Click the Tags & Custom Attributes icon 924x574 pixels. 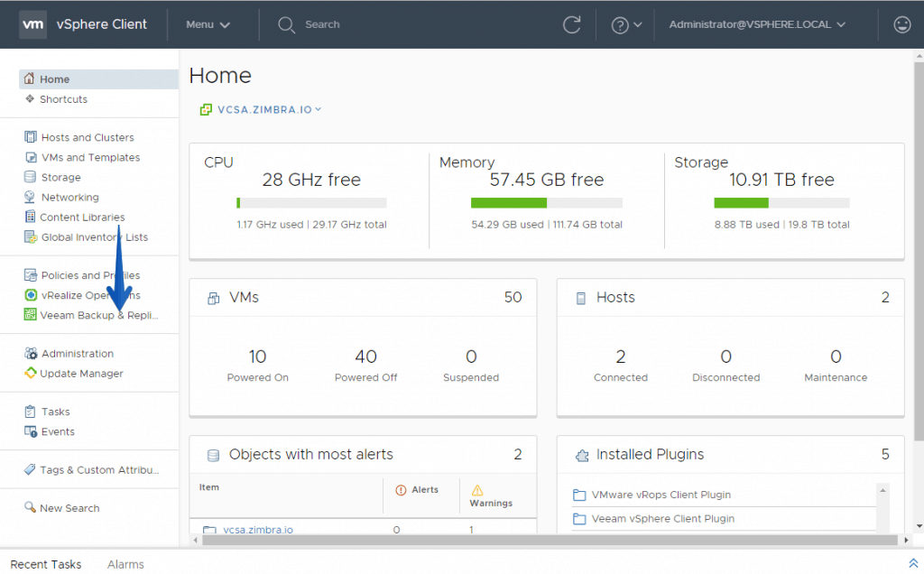[30, 469]
